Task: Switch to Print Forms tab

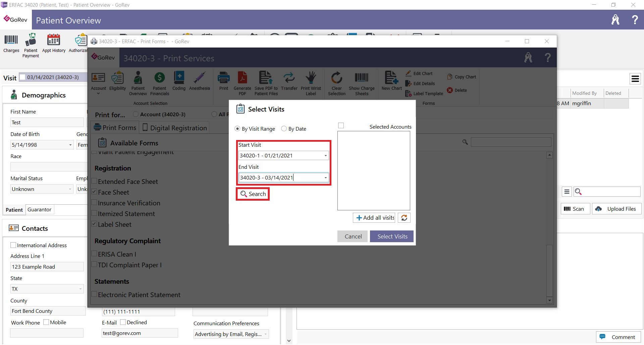Action: 115,128
